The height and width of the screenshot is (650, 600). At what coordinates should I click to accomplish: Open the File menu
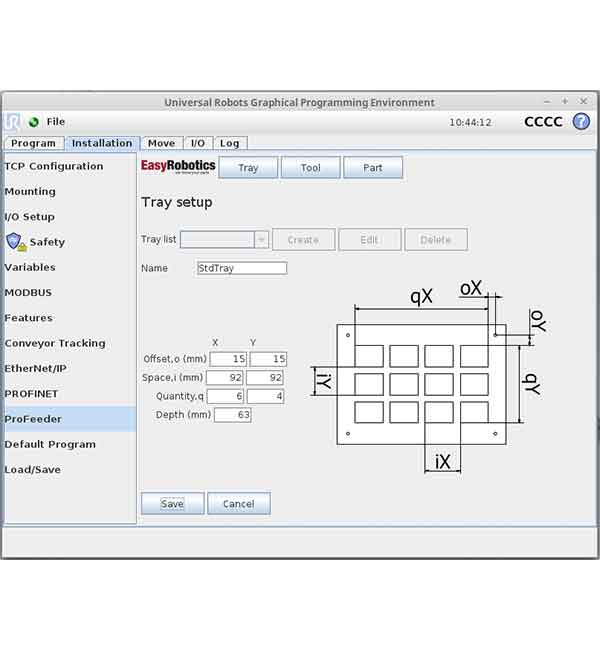click(x=56, y=121)
